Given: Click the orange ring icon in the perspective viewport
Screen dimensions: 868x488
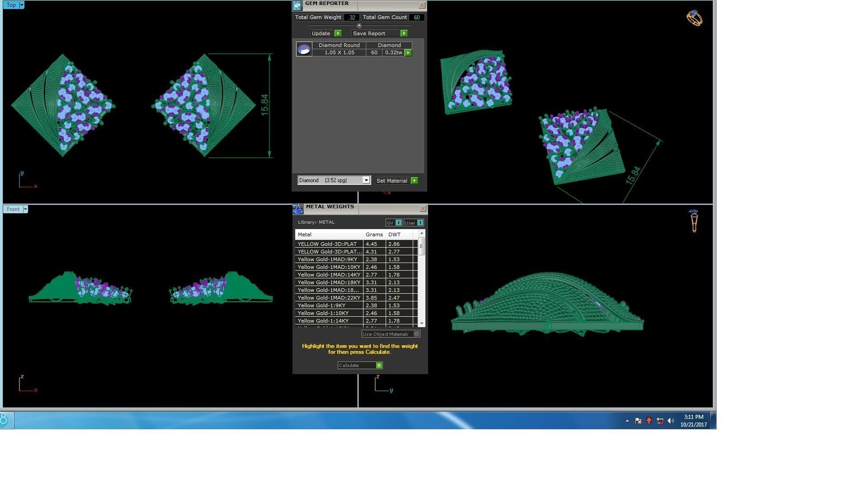Looking at the screenshot, I should 694,18.
